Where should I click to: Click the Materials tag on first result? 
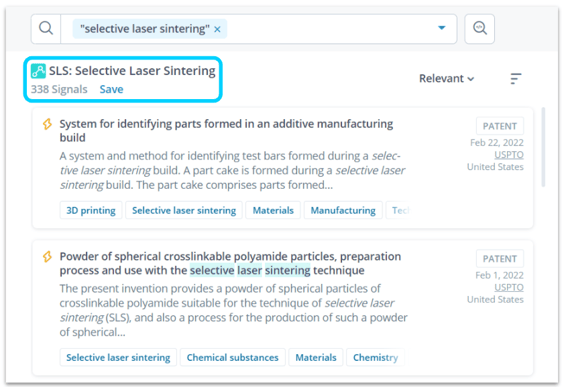(273, 210)
